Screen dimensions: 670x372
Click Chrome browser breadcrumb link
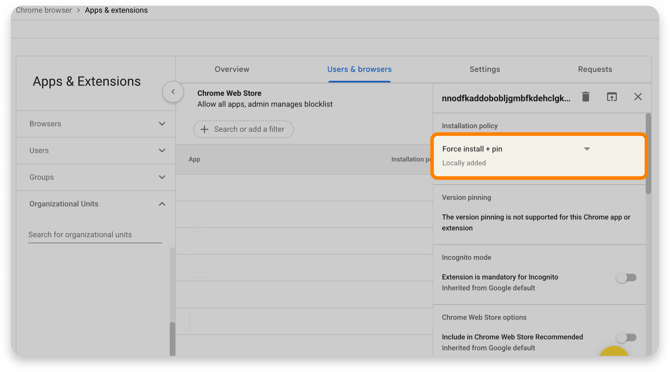click(x=44, y=10)
